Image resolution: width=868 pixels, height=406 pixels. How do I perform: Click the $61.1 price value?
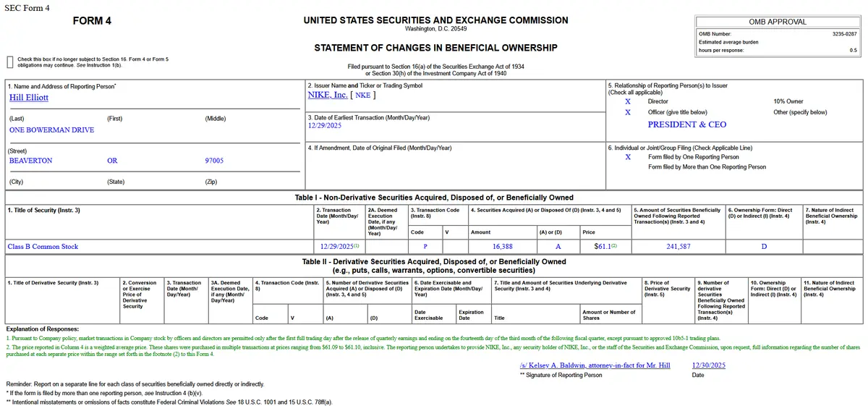click(x=603, y=247)
